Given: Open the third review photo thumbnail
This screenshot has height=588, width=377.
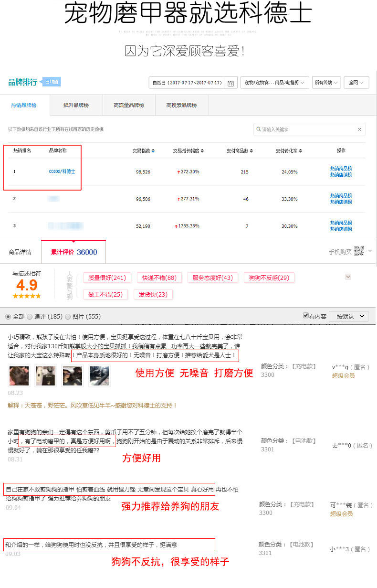Looking at the screenshot, I should coord(73,376).
